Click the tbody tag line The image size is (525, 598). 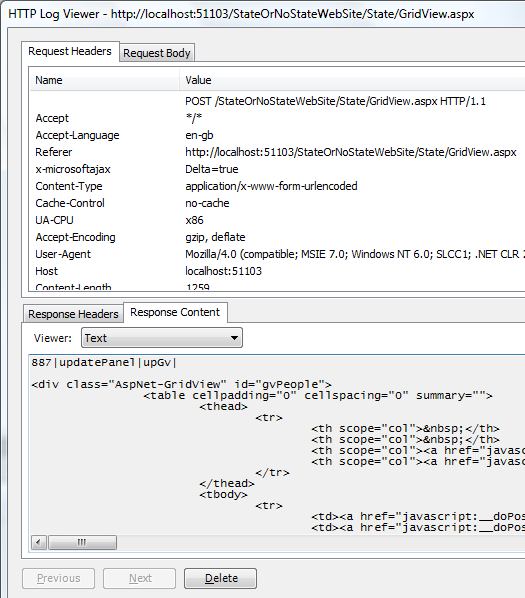click(x=223, y=495)
